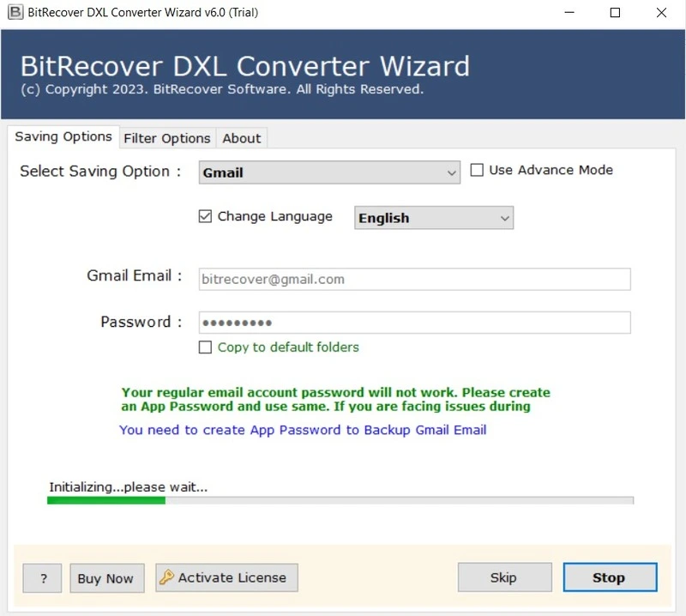Click the green 'Your regular email account password' notice

click(335, 399)
